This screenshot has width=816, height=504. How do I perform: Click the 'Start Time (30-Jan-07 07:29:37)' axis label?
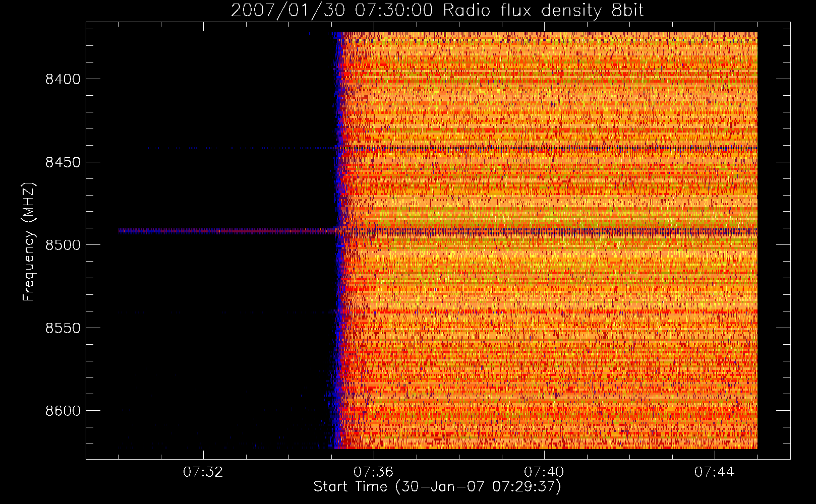click(437, 487)
